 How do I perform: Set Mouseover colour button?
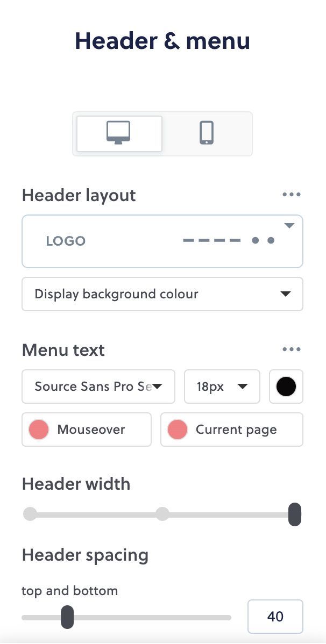click(87, 430)
